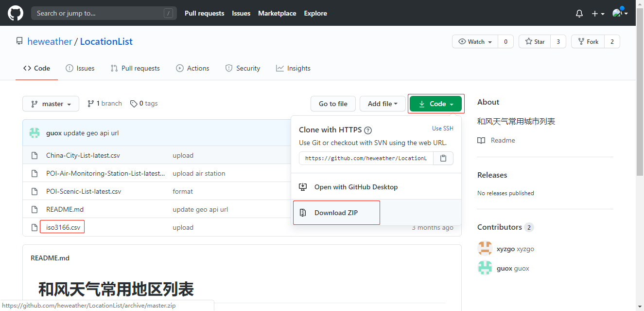Click the Go to file button

pos(333,104)
